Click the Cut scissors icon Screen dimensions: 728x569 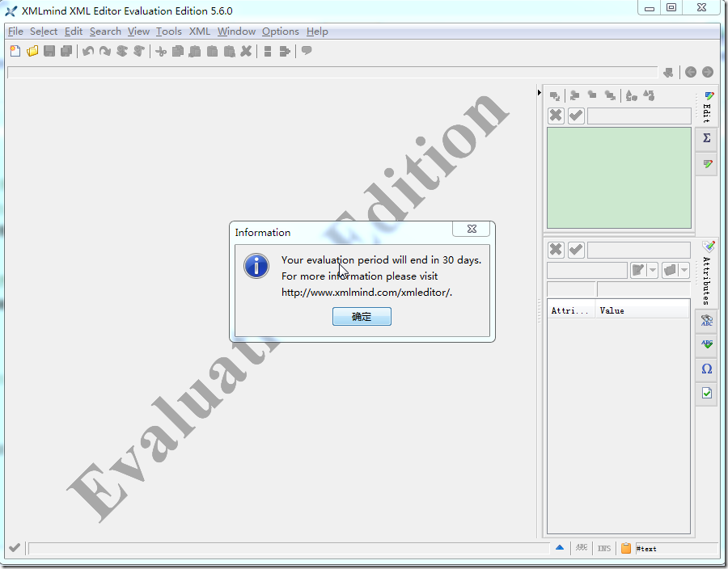161,51
